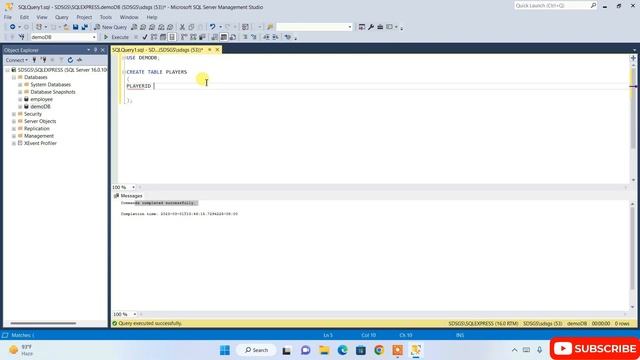Open the Object Explorer window position dropdown
Image resolution: width=640 pixels, height=360 pixels.
(89, 50)
